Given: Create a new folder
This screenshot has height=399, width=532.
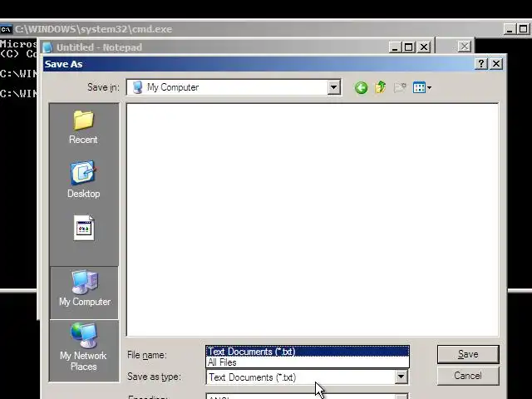Looking at the screenshot, I should pyautogui.click(x=400, y=87).
